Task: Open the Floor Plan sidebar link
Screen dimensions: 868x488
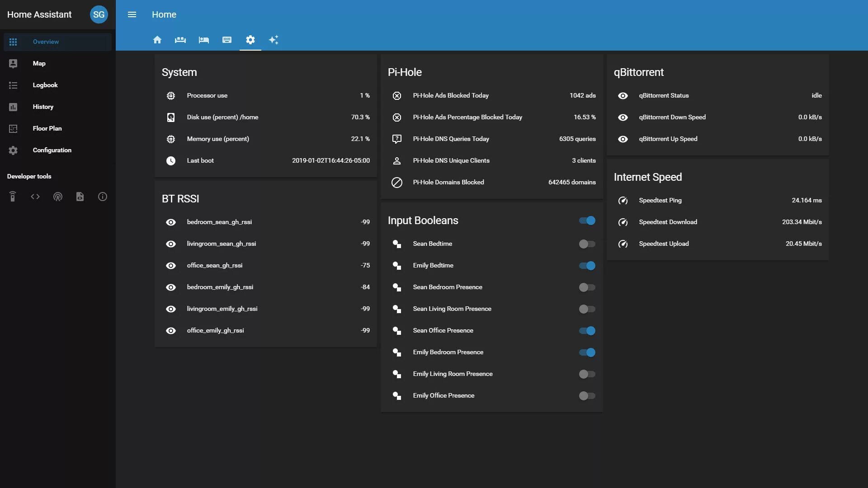Action: click(47, 128)
